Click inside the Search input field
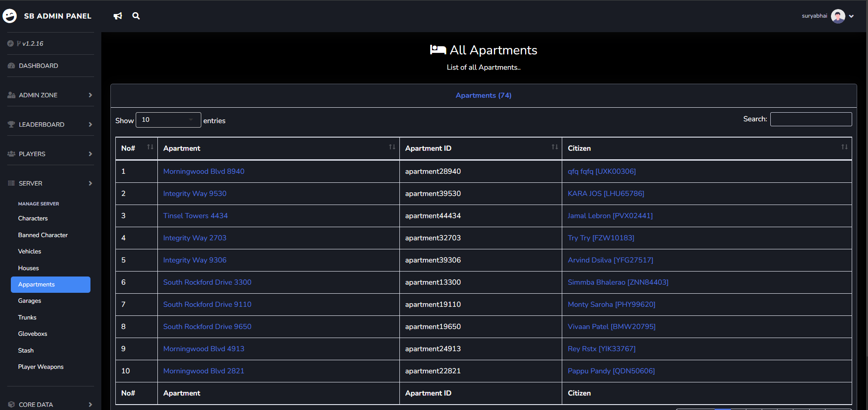 810,119
